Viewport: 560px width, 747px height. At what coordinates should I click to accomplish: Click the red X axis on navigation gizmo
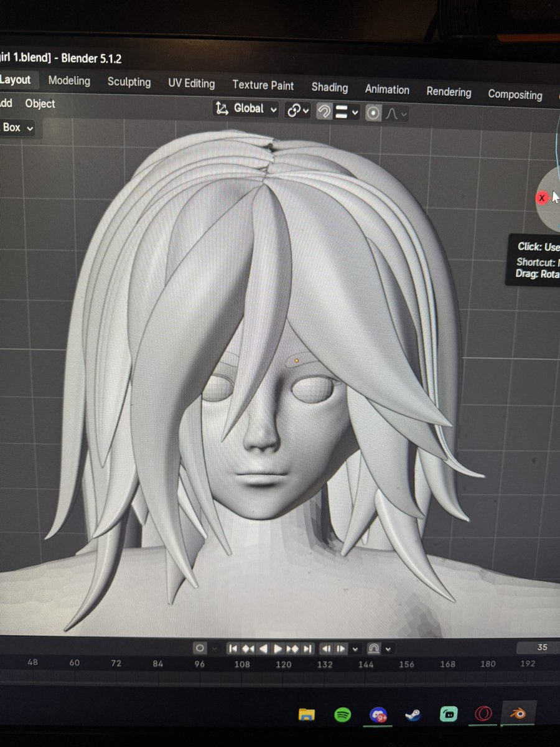541,198
